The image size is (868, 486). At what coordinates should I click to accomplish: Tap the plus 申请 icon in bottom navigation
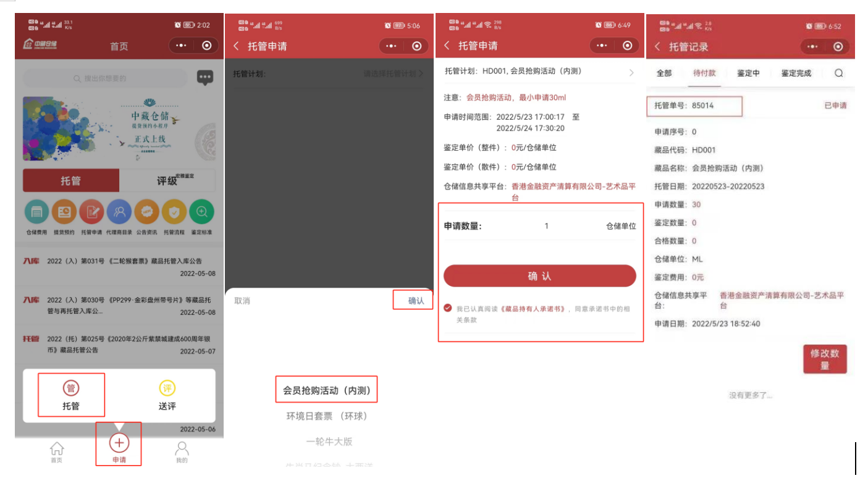click(119, 443)
